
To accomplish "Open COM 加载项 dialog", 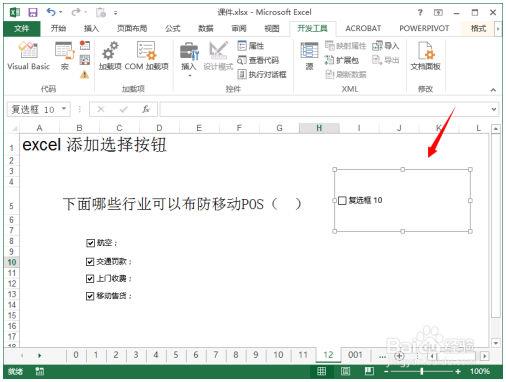I will 147,56.
